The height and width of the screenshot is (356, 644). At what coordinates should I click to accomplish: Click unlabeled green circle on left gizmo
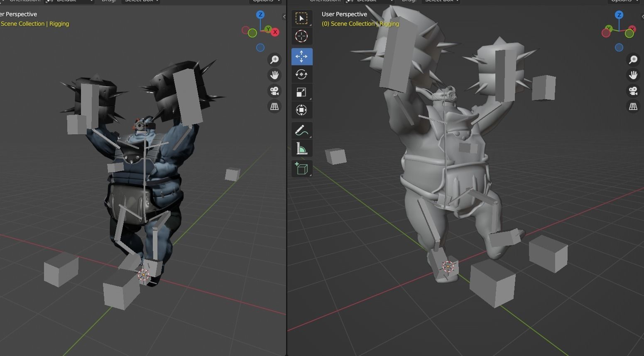[x=252, y=33]
